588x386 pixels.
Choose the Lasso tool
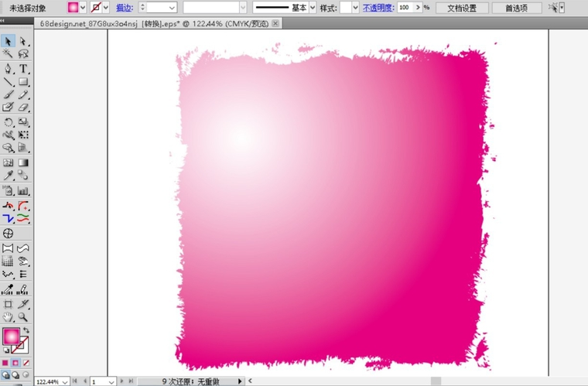23,53
